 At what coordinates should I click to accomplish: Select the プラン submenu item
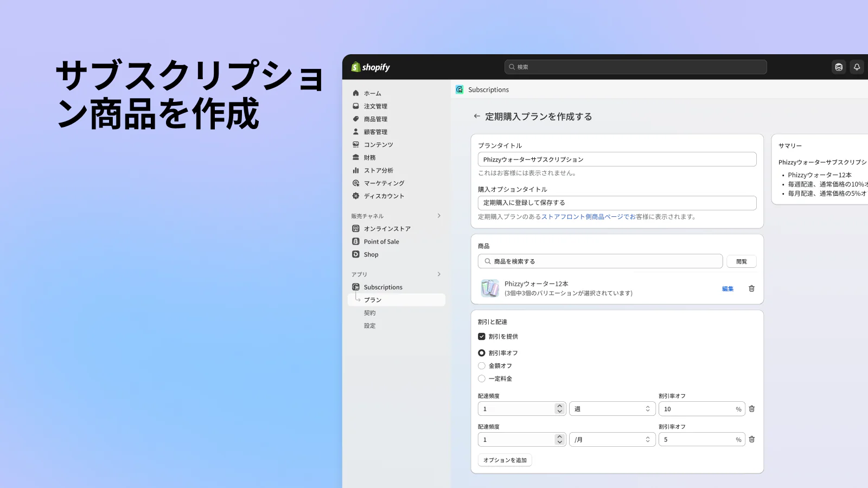tap(396, 300)
